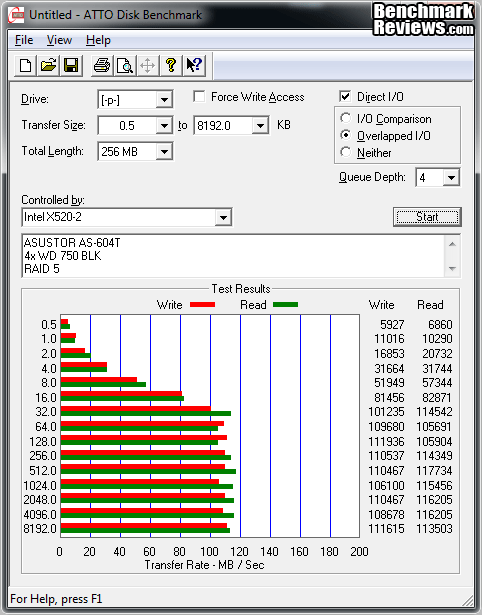Open the Total Length 256 MB dropdown

[164, 151]
